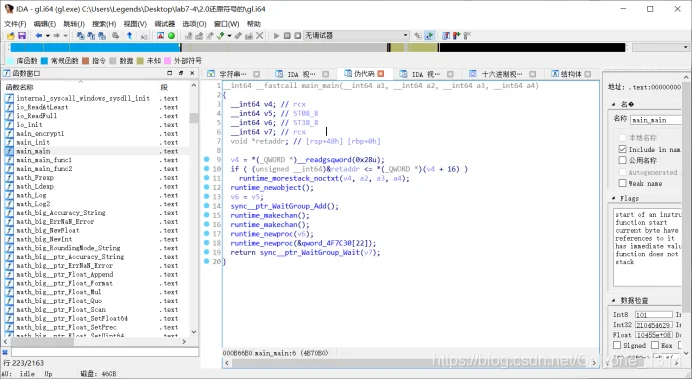
Task: Select main_main_func1 in the functions list
Action: tap(44, 160)
